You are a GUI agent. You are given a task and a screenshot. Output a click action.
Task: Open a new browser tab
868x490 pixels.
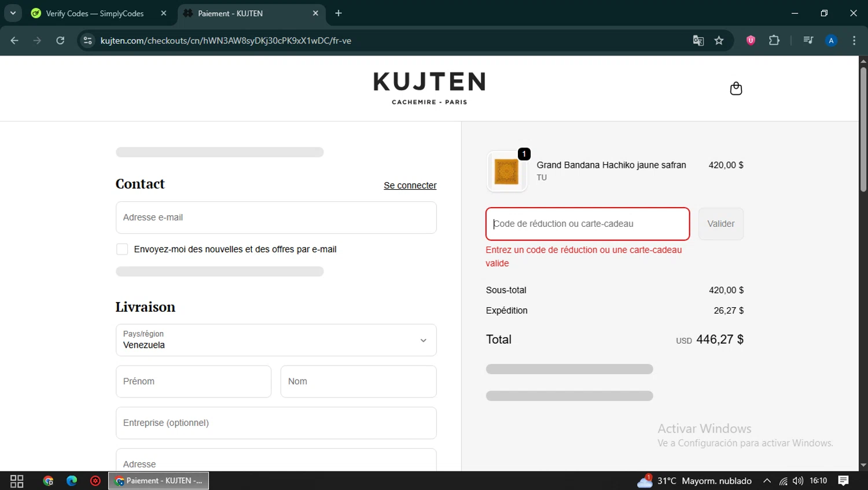(339, 13)
